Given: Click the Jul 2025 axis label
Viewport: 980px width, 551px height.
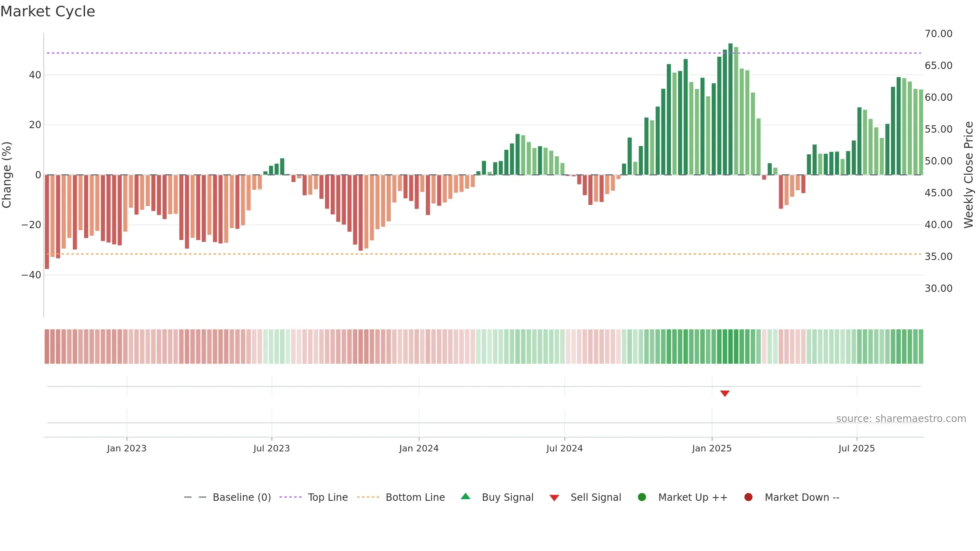Looking at the screenshot, I should click(x=857, y=448).
